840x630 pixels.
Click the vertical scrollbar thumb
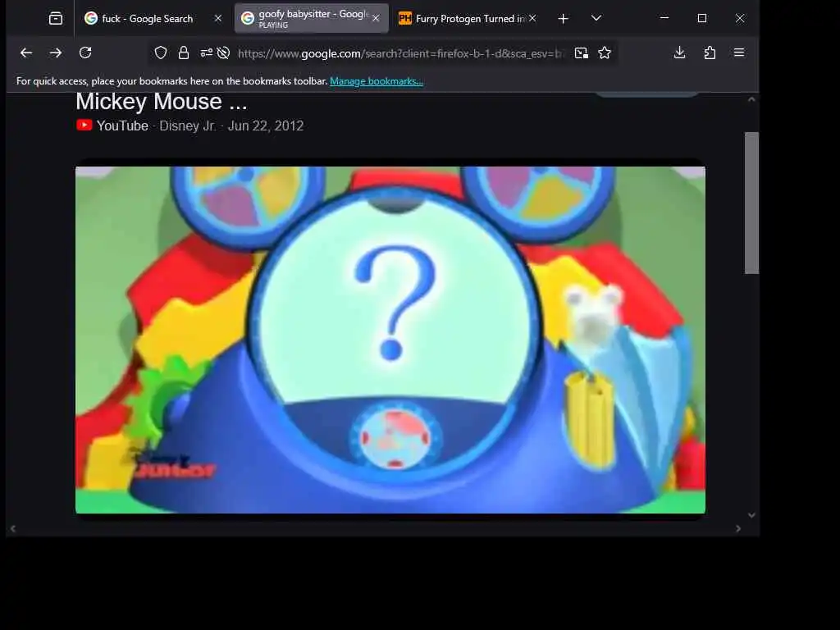pos(751,203)
